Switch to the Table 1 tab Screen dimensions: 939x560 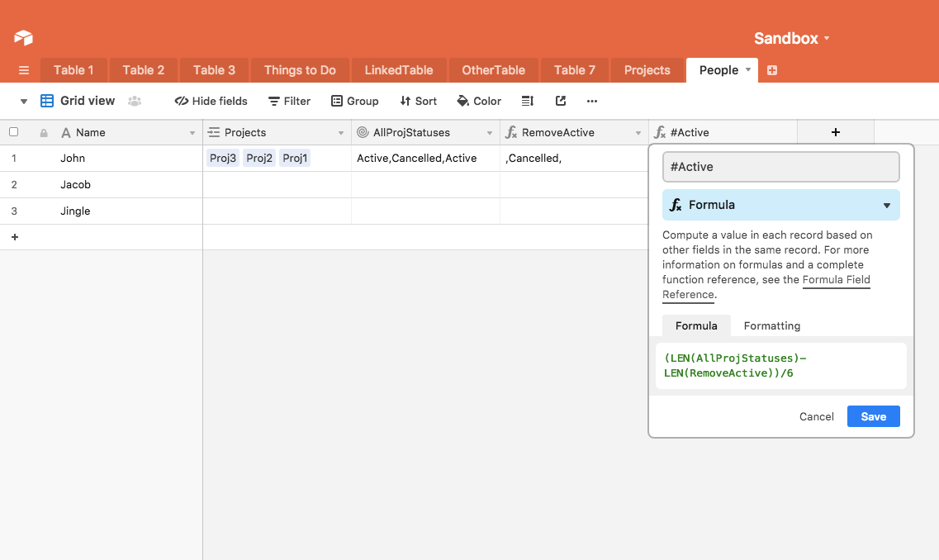coord(74,70)
